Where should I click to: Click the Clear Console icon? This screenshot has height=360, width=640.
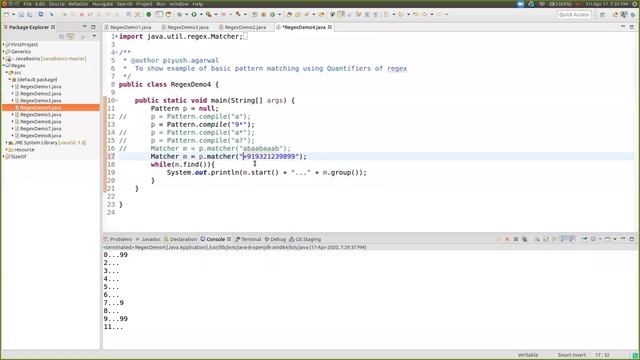click(537, 239)
